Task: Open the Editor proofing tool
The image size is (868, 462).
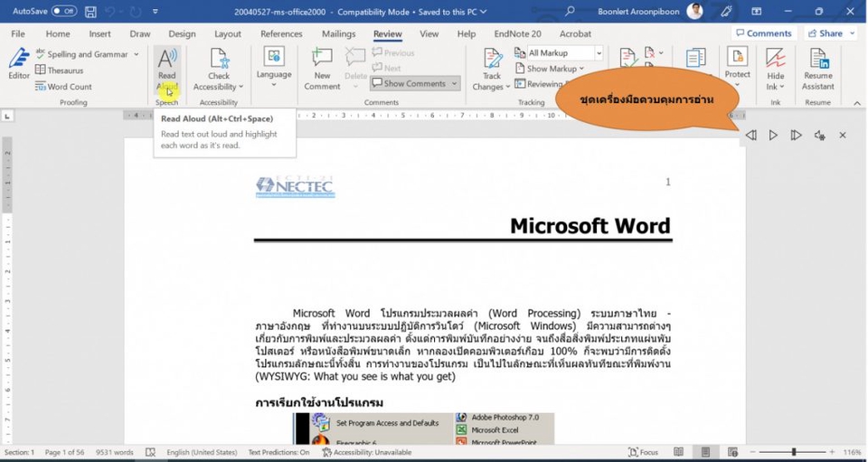Action: [x=19, y=63]
